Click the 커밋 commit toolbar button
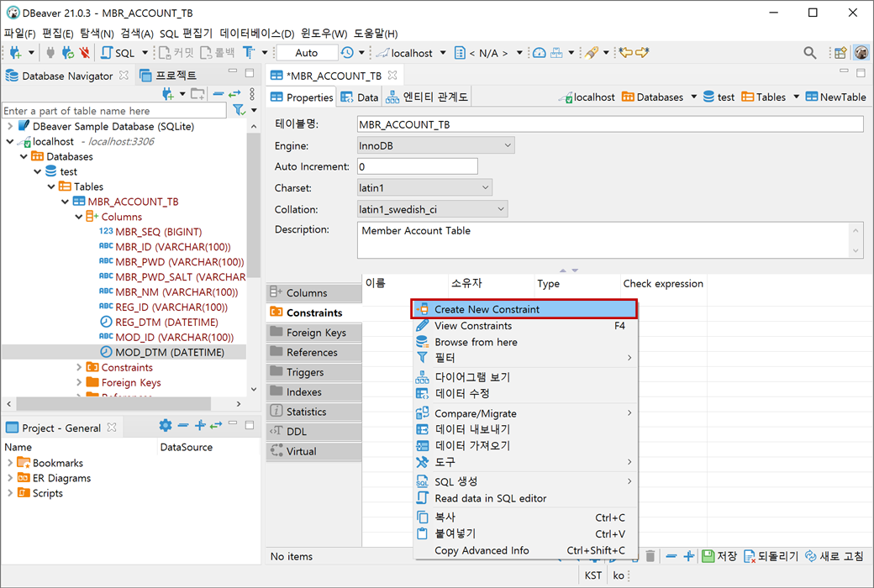Image resolution: width=874 pixels, height=588 pixels. point(176,53)
